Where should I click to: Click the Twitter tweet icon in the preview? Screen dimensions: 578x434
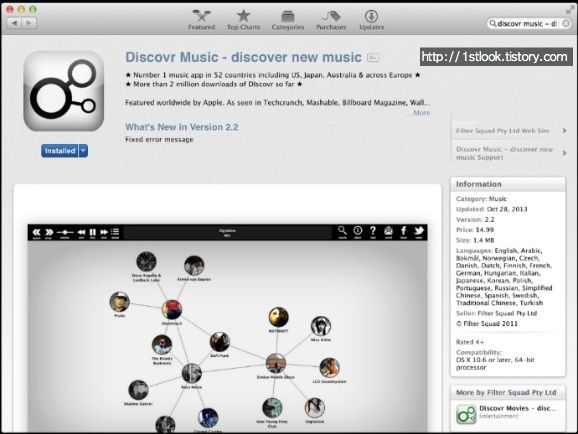click(x=419, y=232)
